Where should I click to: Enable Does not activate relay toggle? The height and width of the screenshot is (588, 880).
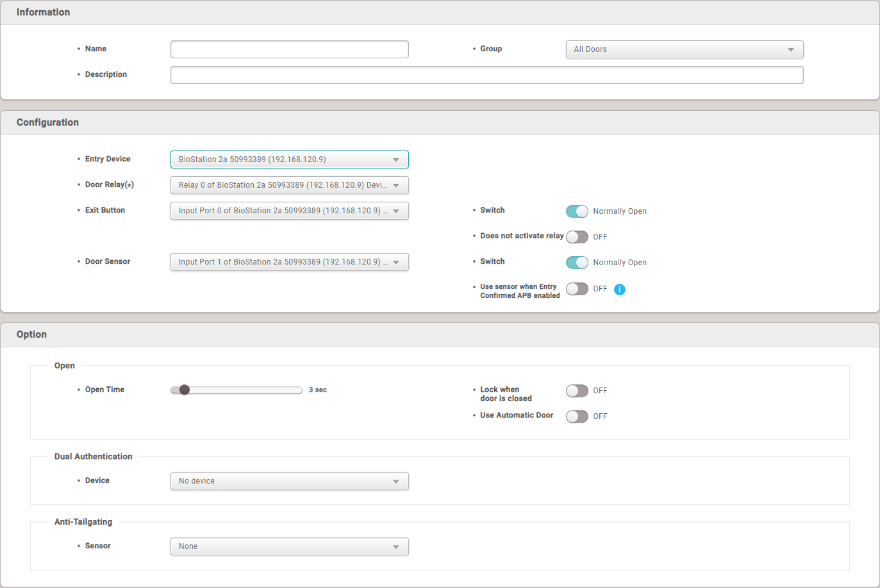(577, 237)
